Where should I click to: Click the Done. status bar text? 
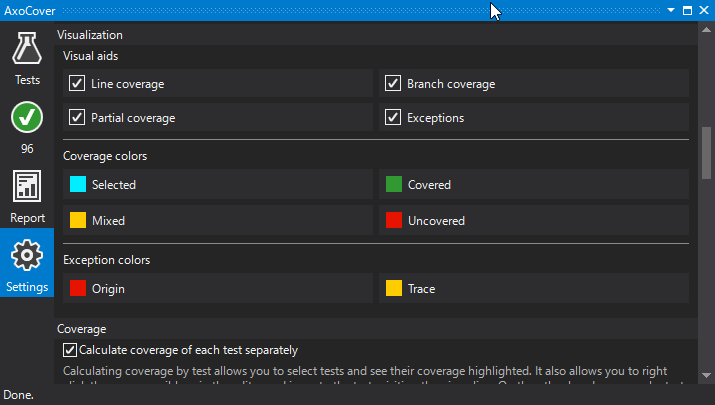click(x=18, y=395)
